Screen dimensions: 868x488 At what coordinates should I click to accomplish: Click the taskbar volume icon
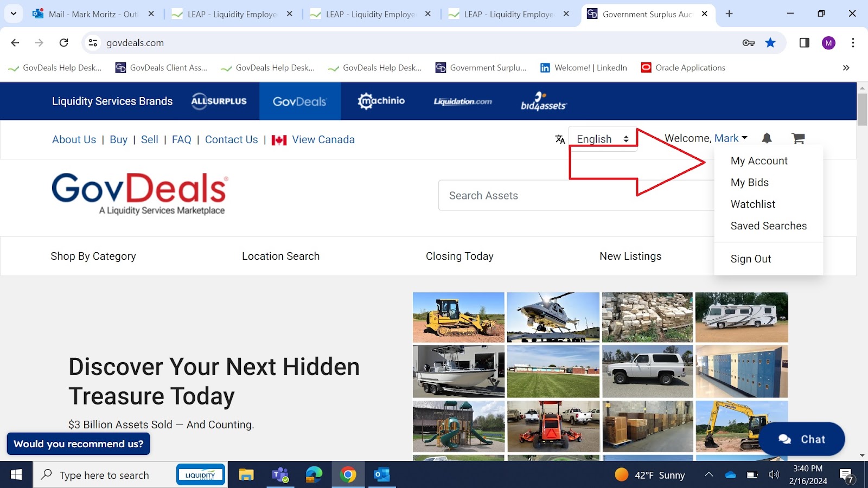774,475
